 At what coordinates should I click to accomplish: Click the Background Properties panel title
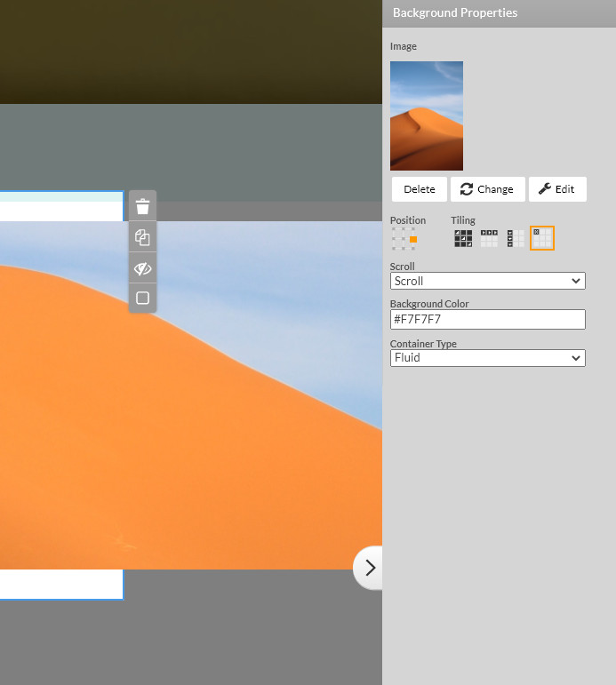[x=455, y=12]
